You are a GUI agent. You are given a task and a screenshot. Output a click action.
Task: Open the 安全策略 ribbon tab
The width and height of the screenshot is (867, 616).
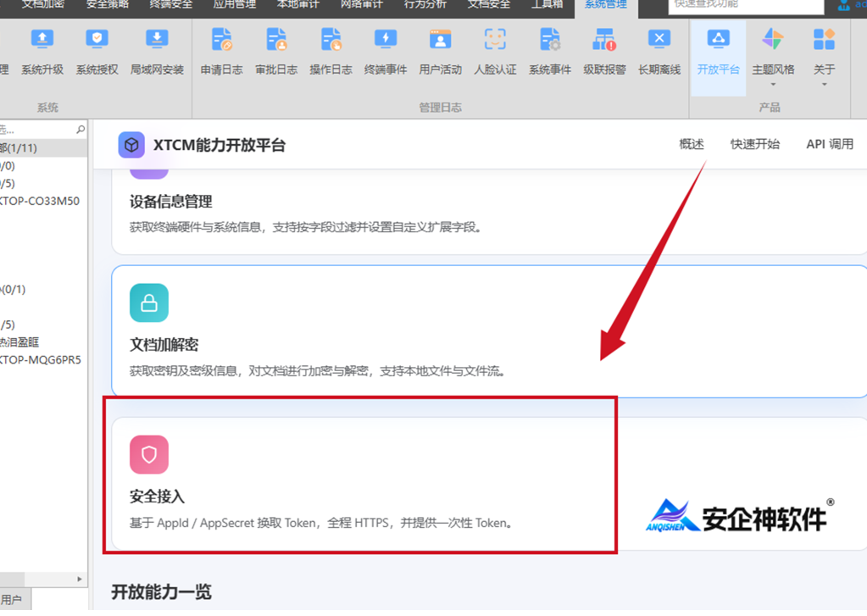(108, 4)
